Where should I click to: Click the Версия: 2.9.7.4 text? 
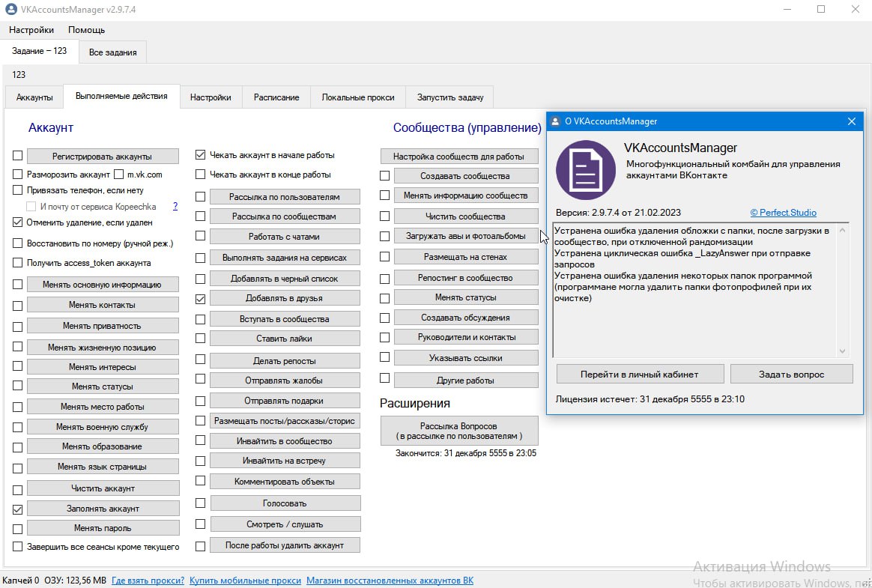click(x=618, y=213)
